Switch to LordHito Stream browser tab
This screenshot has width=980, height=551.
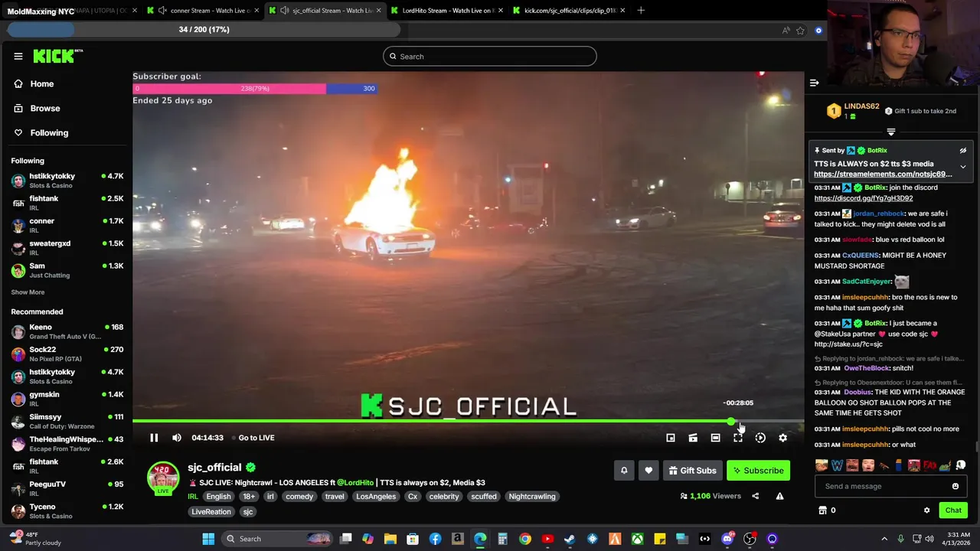pyautogui.click(x=448, y=11)
